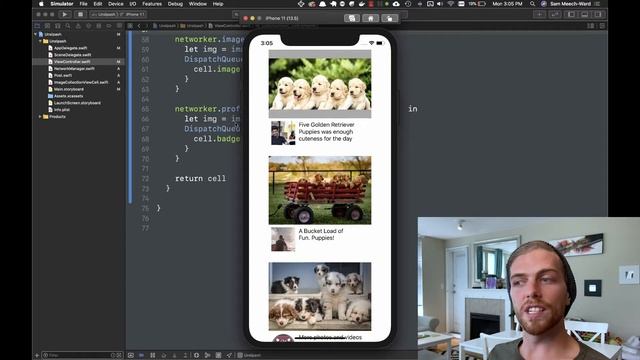Add a new file with plus button
This screenshot has height=360, width=640.
[x=37, y=356]
